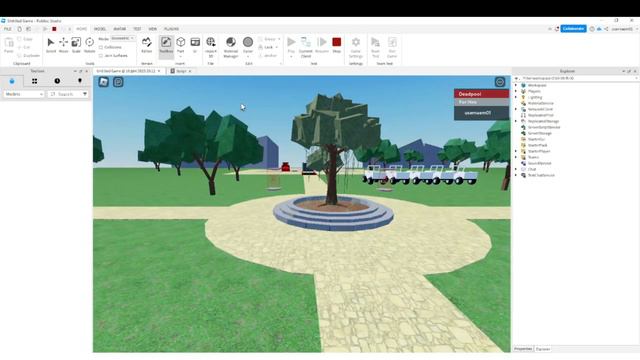The image size is (640, 360).
Task: Select StarterPack in Explorer
Action: click(537, 145)
